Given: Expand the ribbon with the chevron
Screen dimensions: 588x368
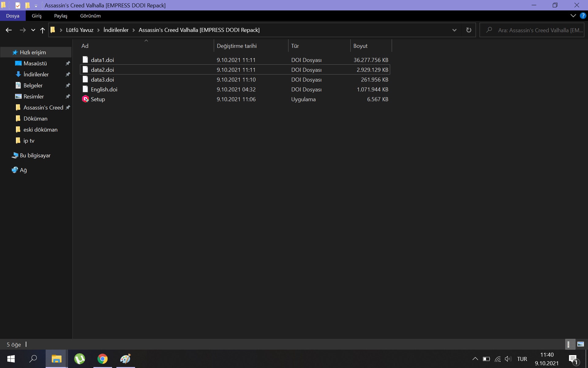Looking at the screenshot, I should tap(573, 16).
